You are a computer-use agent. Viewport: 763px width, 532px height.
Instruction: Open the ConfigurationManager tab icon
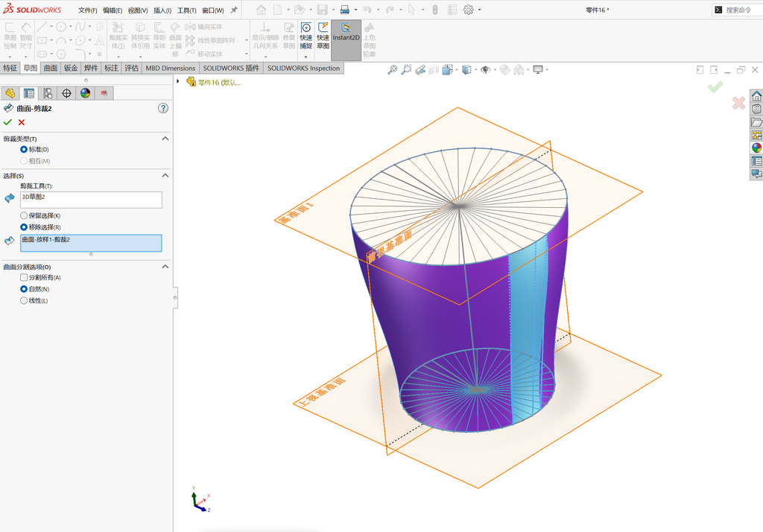pyautogui.click(x=48, y=93)
